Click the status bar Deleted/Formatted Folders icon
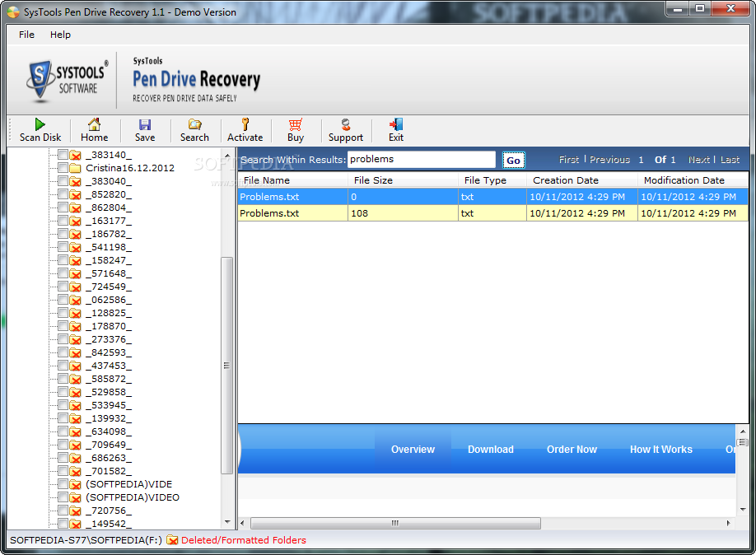Image resolution: width=756 pixels, height=555 pixels. coord(172,540)
